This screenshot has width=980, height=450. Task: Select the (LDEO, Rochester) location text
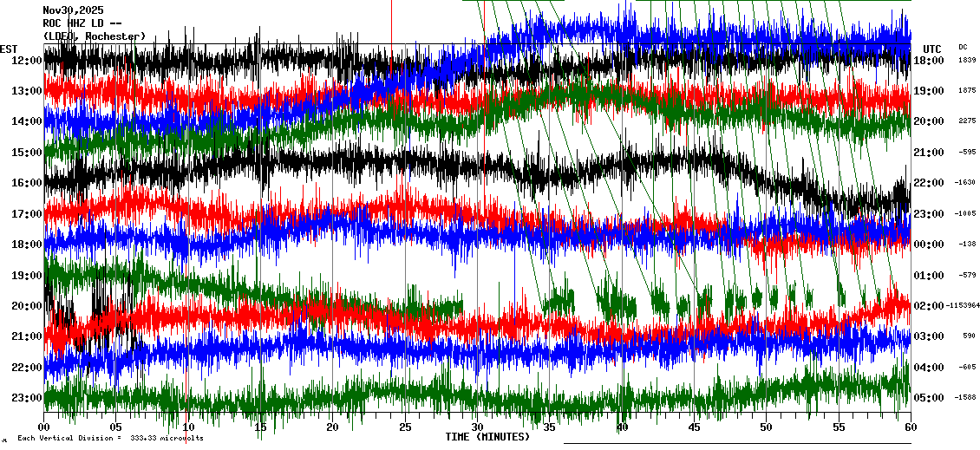coord(94,36)
